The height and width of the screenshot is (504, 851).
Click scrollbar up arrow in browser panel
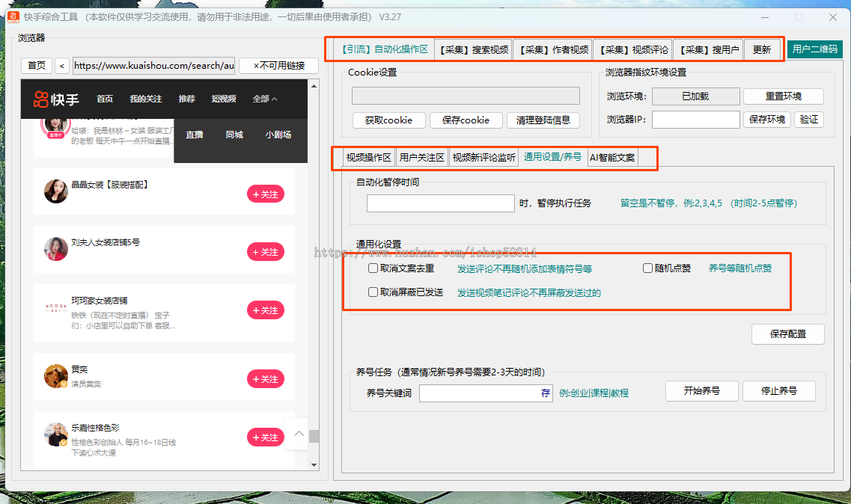[x=314, y=86]
